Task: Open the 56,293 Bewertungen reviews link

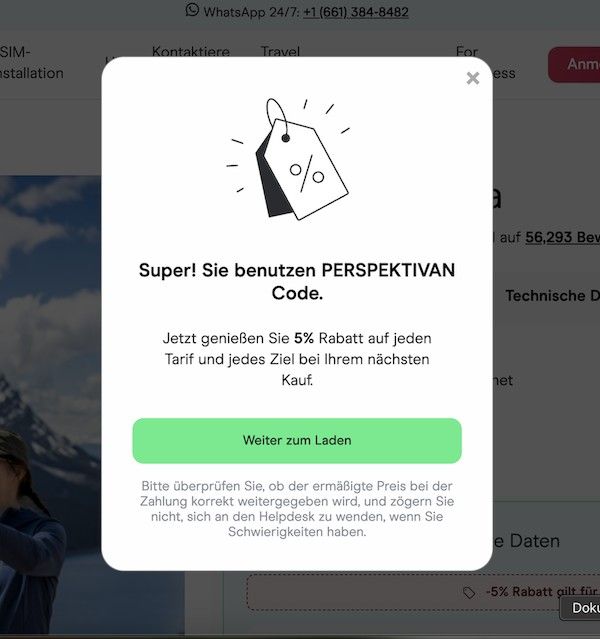Action: (x=562, y=237)
